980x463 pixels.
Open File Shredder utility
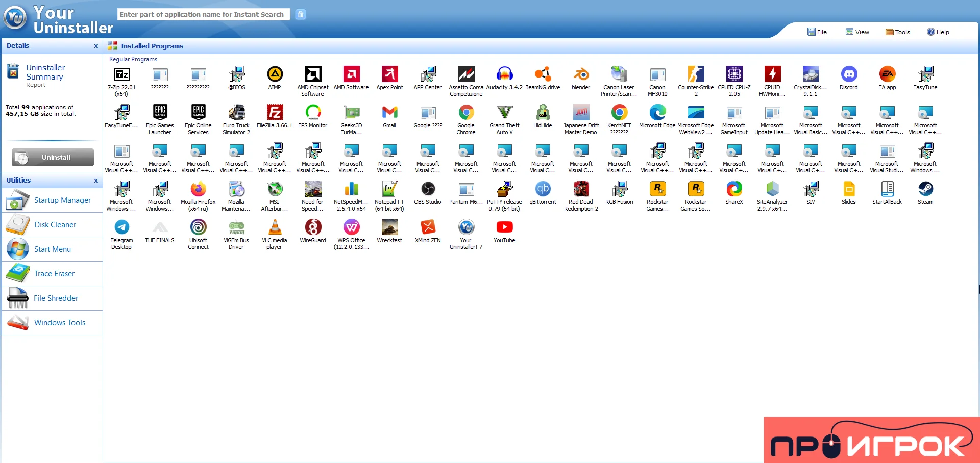point(52,298)
